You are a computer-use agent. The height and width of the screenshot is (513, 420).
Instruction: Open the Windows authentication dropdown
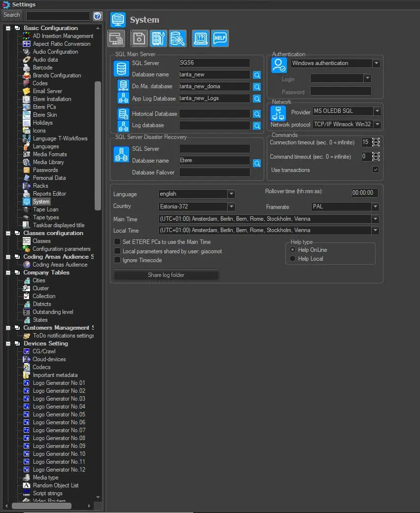click(x=376, y=63)
